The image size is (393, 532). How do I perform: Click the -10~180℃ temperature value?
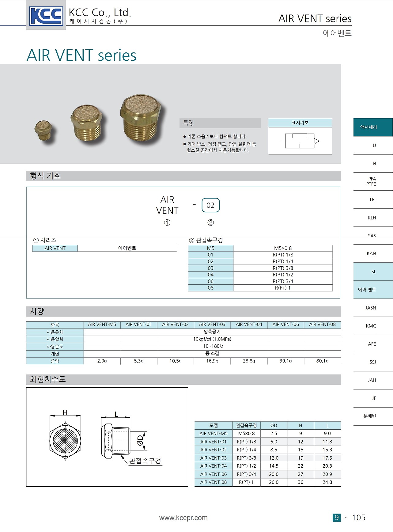(212, 346)
